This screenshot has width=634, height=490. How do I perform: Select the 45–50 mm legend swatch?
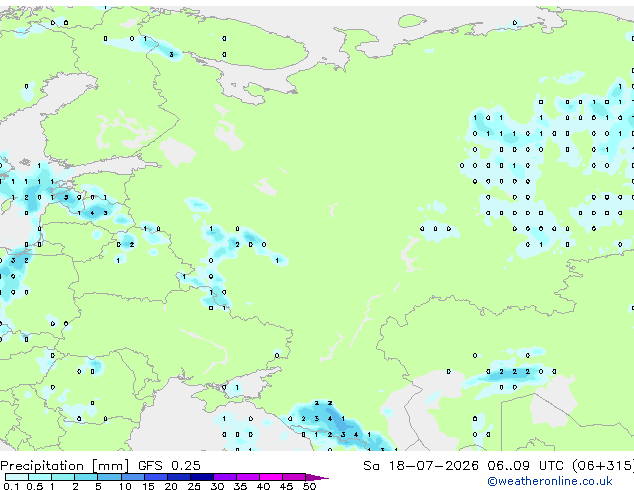[294, 477]
